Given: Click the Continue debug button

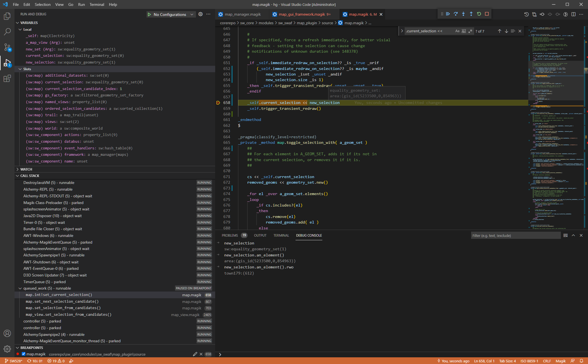Looking at the screenshot, I should click(x=448, y=14).
